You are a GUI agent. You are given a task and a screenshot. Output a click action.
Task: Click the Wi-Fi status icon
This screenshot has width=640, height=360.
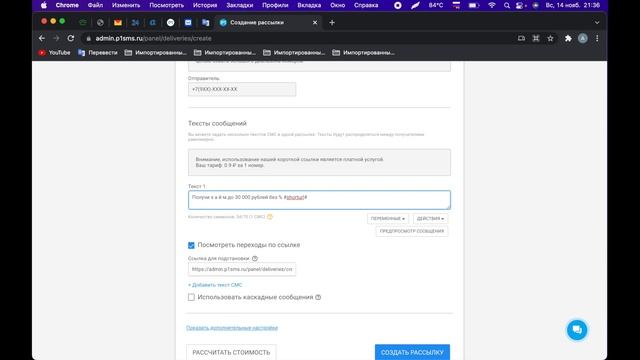click(492, 5)
